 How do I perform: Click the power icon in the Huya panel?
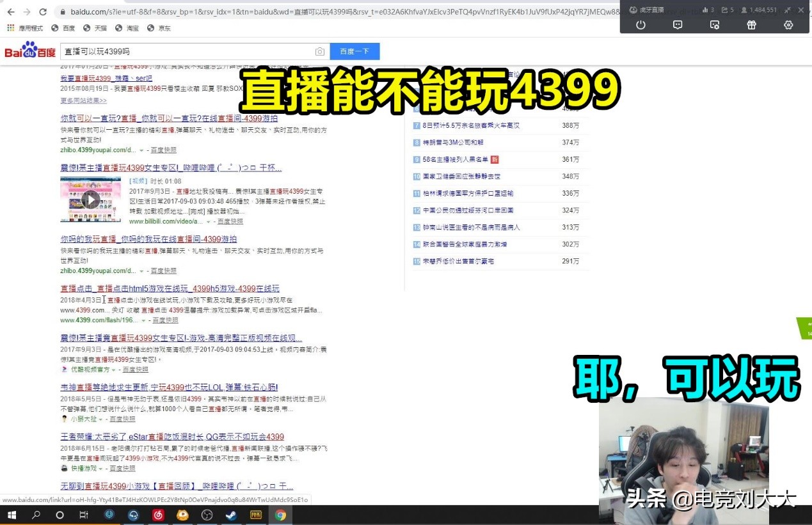(641, 25)
